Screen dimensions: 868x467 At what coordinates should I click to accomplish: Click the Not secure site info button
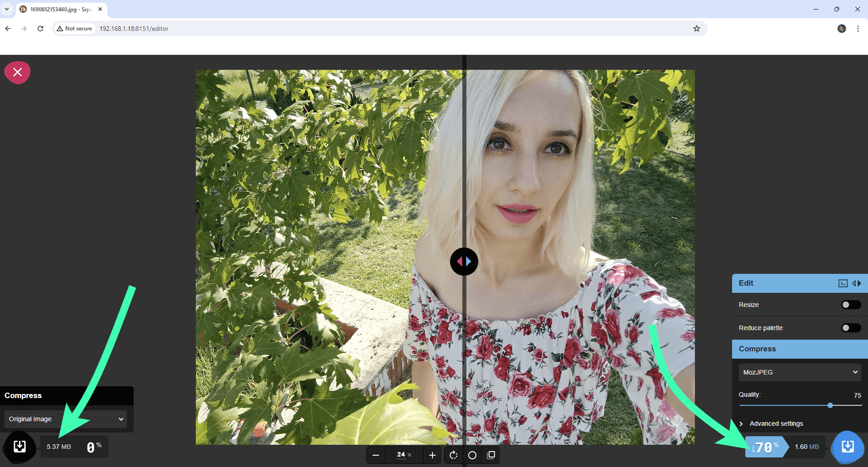[x=74, y=29]
